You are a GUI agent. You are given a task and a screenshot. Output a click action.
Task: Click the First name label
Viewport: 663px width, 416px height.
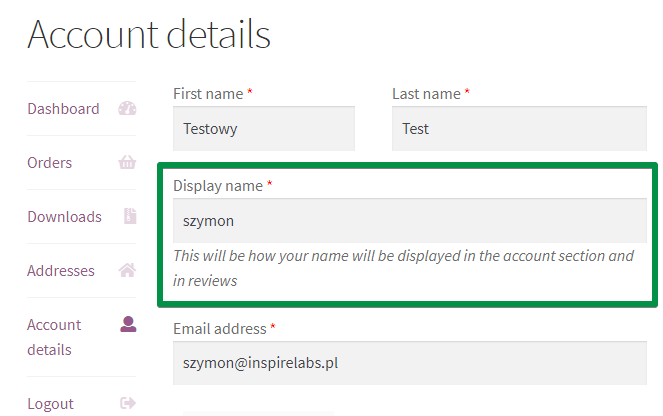coord(208,94)
